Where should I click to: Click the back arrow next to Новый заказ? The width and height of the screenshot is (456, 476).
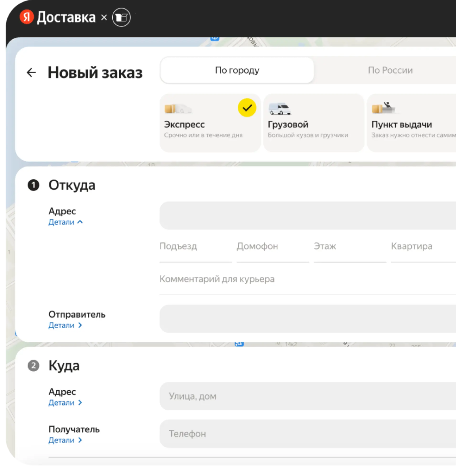coord(31,72)
